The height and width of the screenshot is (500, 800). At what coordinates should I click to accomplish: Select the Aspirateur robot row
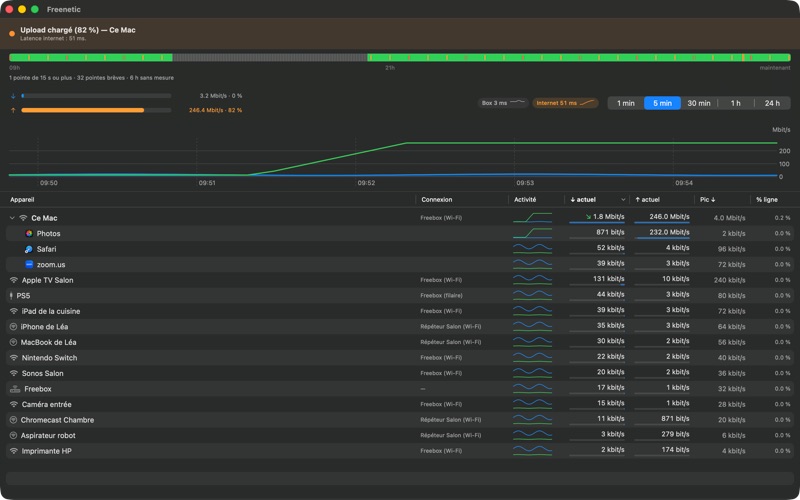[400, 436]
